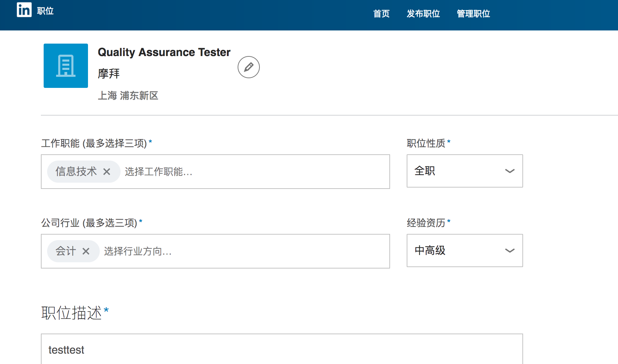Click the 职位 label beside the logo

click(45, 11)
